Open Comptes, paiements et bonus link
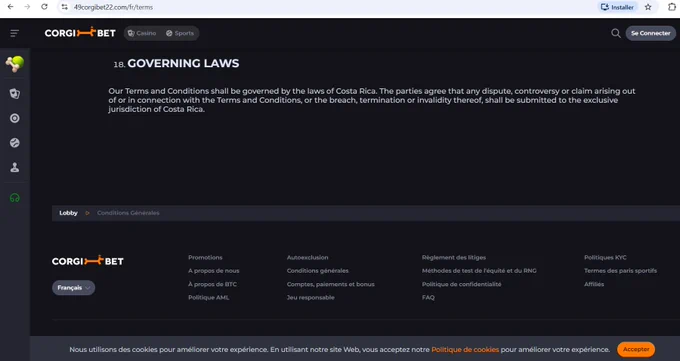Image resolution: width=680 pixels, height=361 pixels. [330, 284]
